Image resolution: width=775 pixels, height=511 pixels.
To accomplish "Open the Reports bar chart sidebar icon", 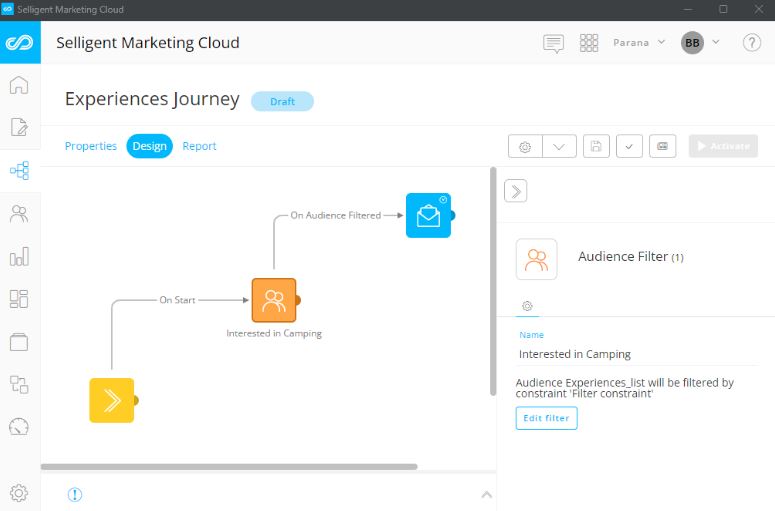I will pyautogui.click(x=19, y=256).
